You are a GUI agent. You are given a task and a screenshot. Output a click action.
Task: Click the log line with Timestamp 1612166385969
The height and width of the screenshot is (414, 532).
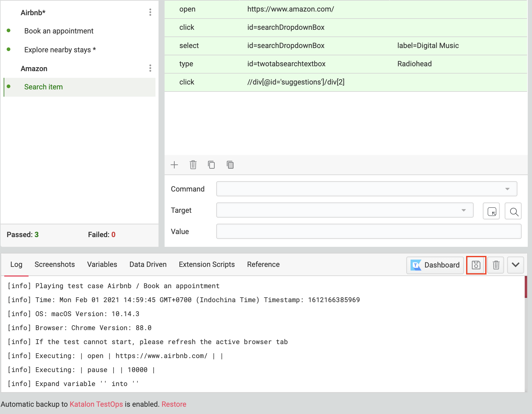184,300
